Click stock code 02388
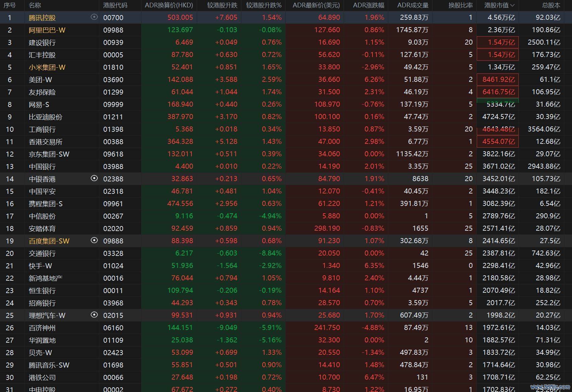Image resolution: width=572 pixels, height=392 pixels. [113, 179]
